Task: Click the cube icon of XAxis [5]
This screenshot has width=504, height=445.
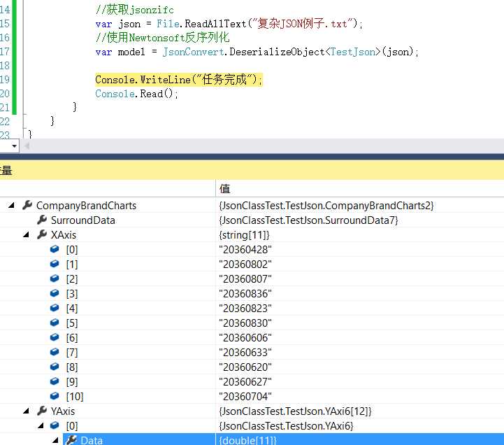Action: click(55, 323)
